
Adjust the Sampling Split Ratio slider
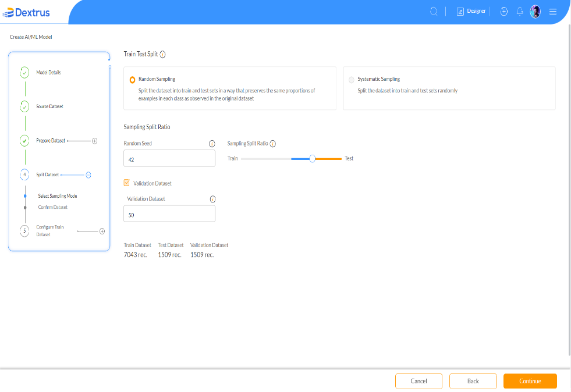(312, 158)
